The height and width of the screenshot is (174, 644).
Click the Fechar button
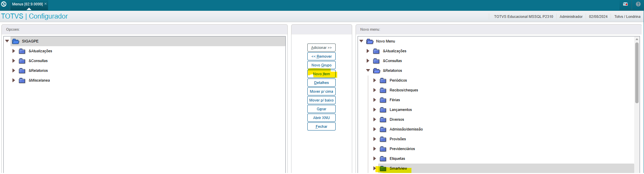coord(321,126)
